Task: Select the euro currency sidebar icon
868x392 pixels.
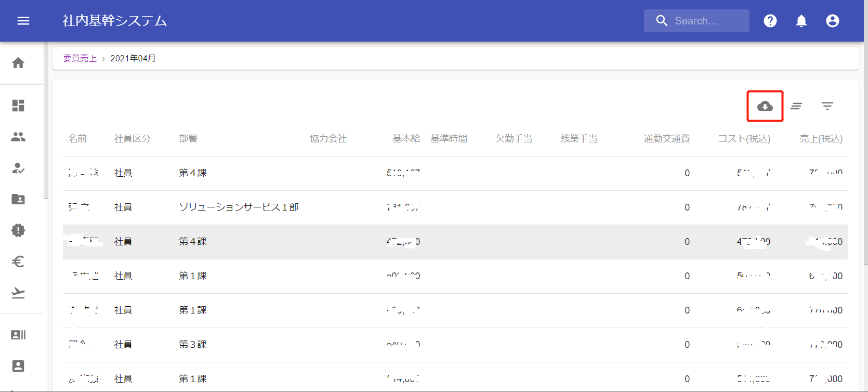Action: [x=18, y=262]
